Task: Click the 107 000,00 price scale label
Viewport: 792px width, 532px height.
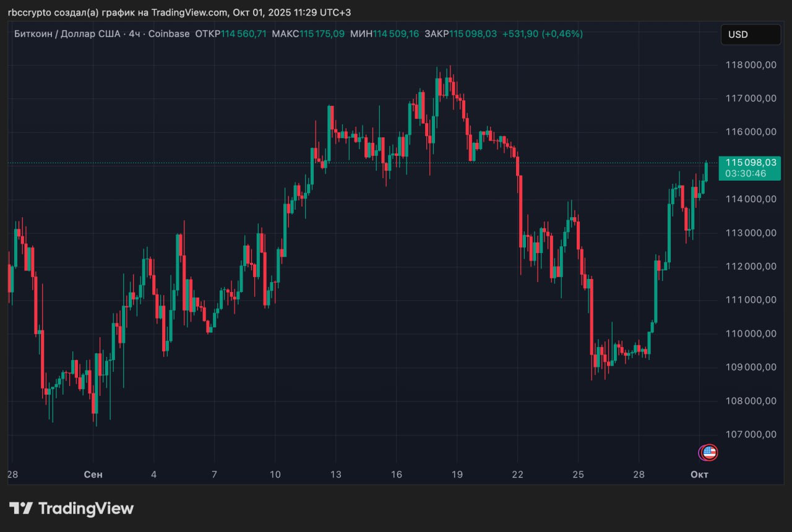Action: coord(751,434)
